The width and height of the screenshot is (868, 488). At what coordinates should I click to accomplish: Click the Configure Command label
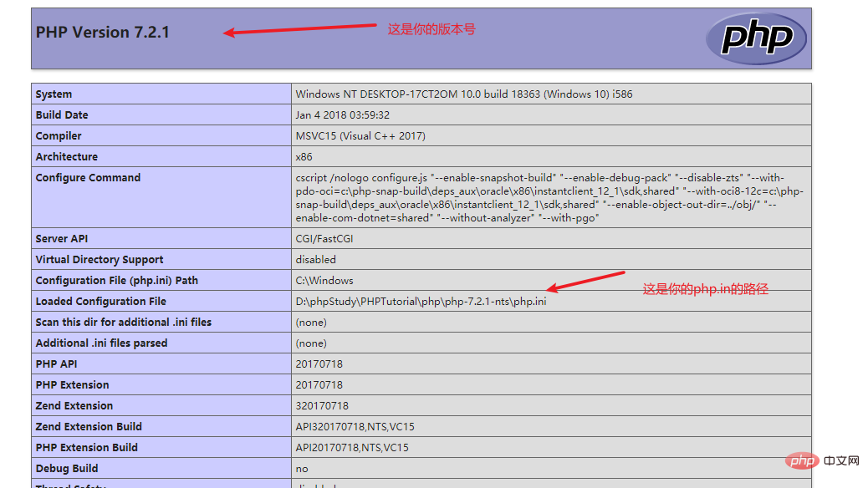88,178
